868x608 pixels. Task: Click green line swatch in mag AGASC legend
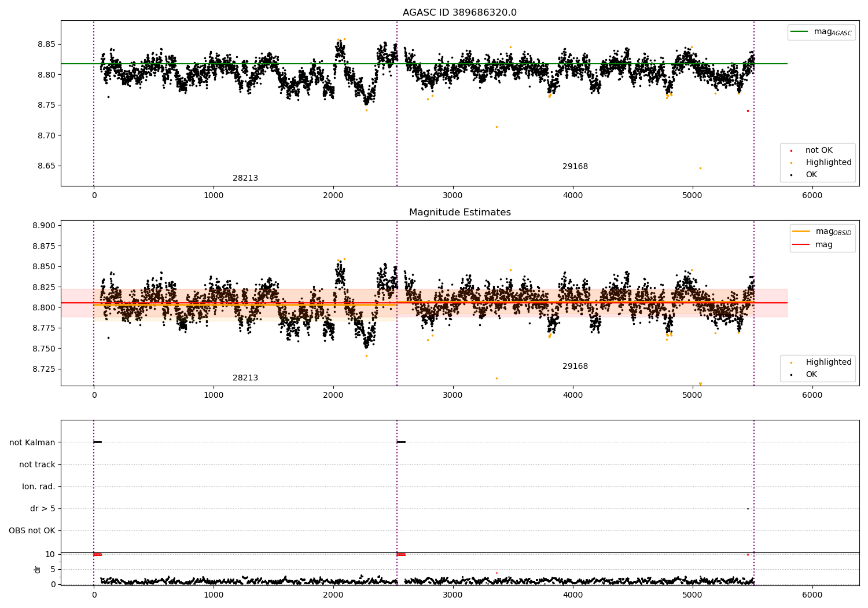pyautogui.click(x=799, y=32)
